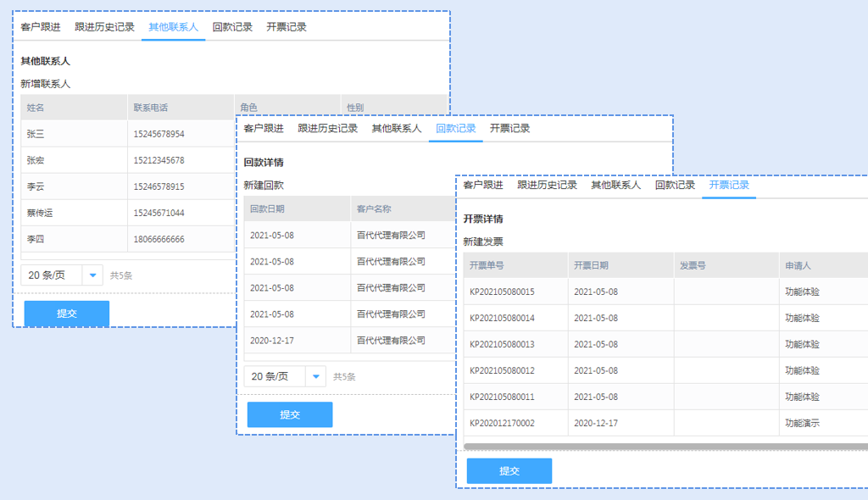The image size is (868, 500).
Task: Click 新建回款 to create a payment
Action: pyautogui.click(x=264, y=185)
